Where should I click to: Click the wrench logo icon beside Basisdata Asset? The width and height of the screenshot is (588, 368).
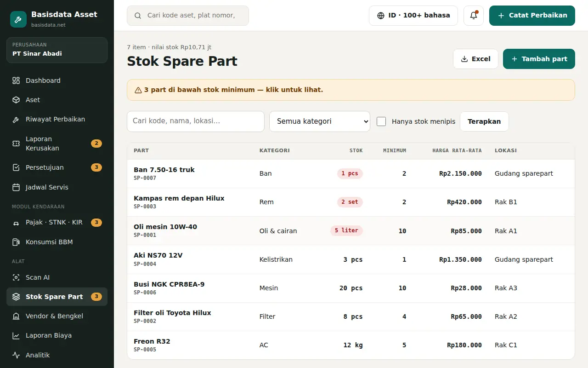point(18,19)
